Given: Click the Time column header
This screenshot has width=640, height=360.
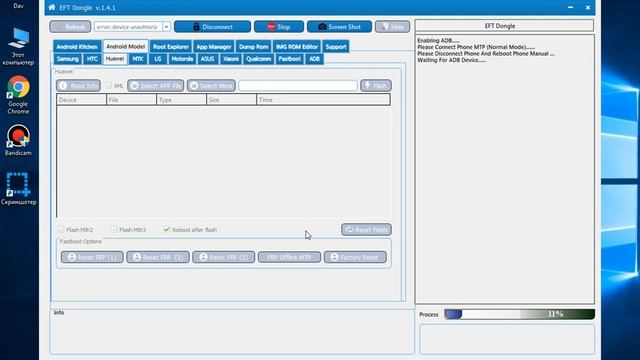Looking at the screenshot, I should pos(323,100).
